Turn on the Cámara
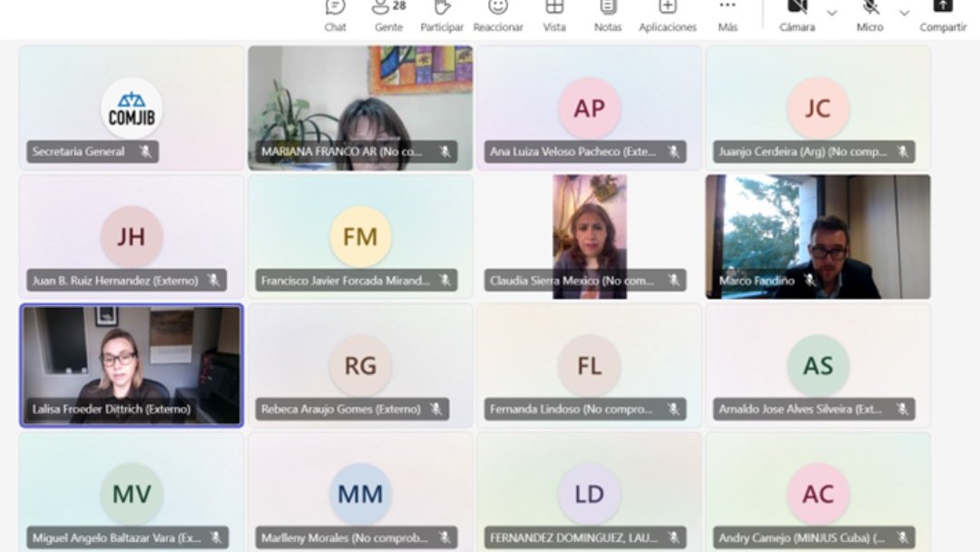This screenshot has width=980, height=552. (x=798, y=15)
